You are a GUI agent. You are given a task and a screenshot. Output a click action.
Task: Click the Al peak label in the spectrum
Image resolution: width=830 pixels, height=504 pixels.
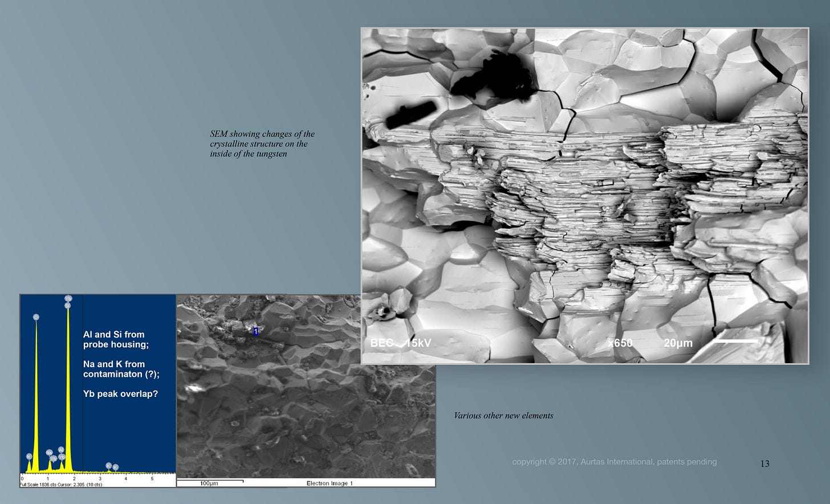click(61, 450)
